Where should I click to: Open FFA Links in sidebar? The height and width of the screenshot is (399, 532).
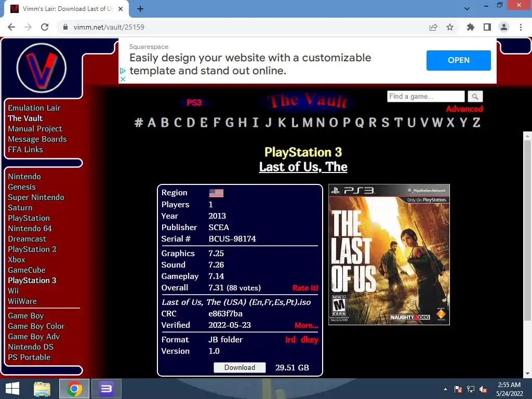[x=25, y=150]
